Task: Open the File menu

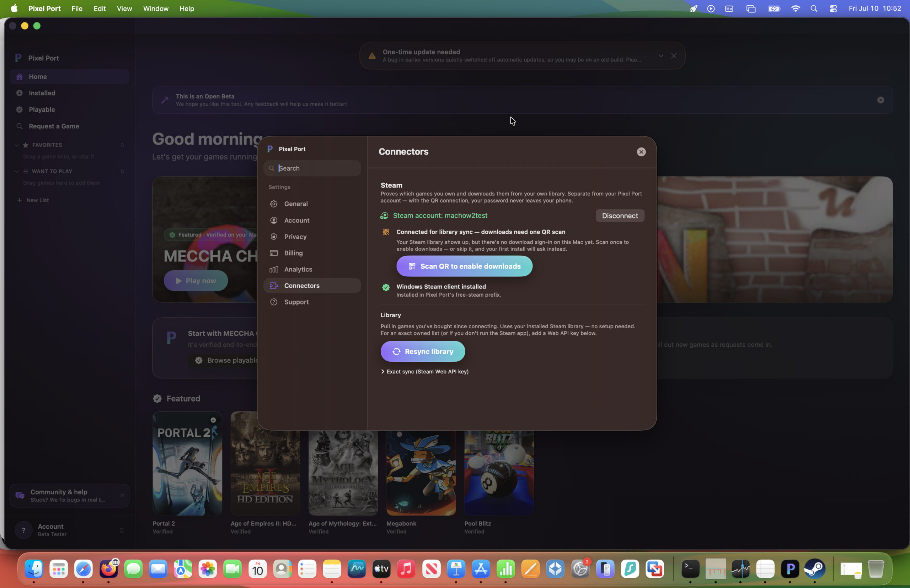Action: coord(77,9)
